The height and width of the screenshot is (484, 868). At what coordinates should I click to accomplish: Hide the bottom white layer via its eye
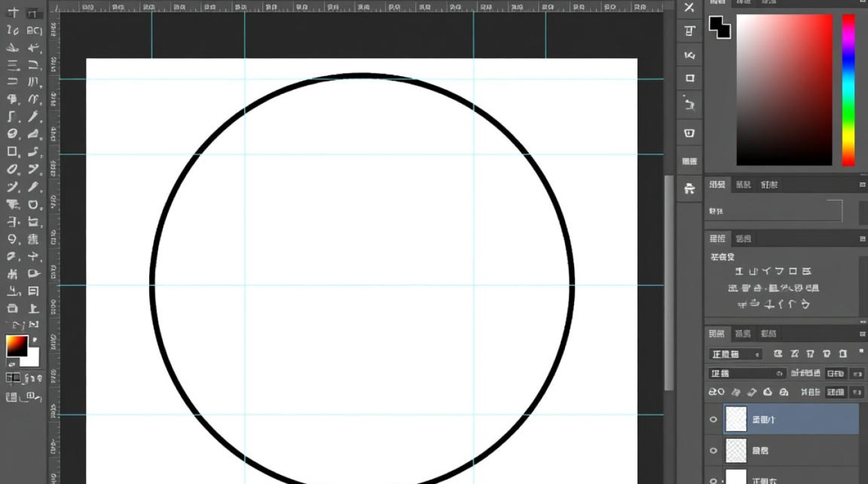click(714, 480)
